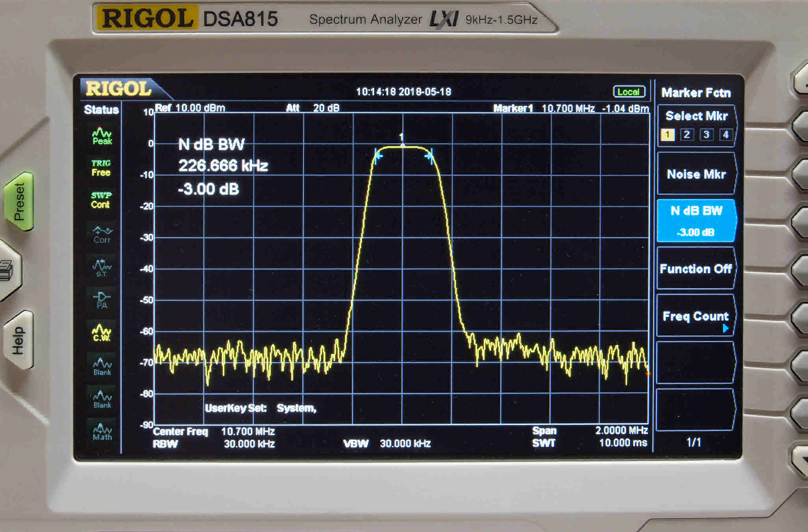This screenshot has height=532, width=808.
Task: Open the Freq Count submenu arrow
Action: click(x=725, y=328)
